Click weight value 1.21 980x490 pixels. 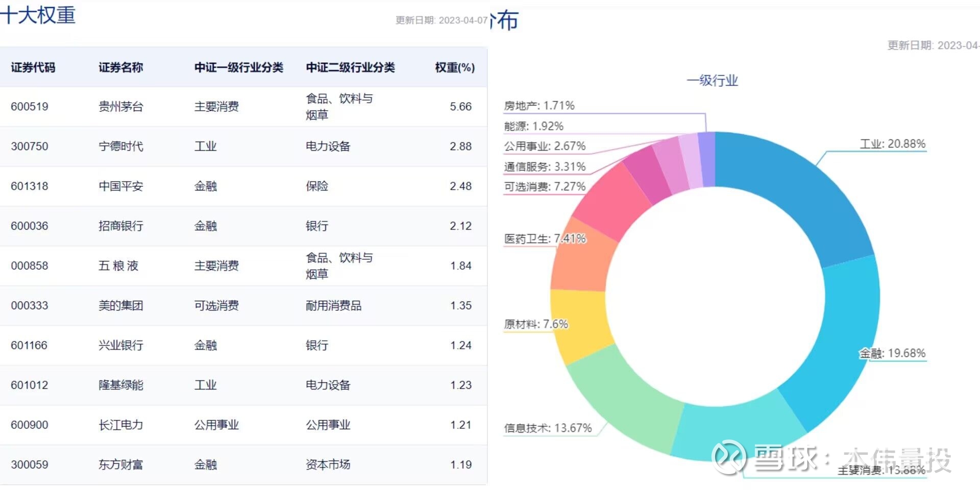460,425
